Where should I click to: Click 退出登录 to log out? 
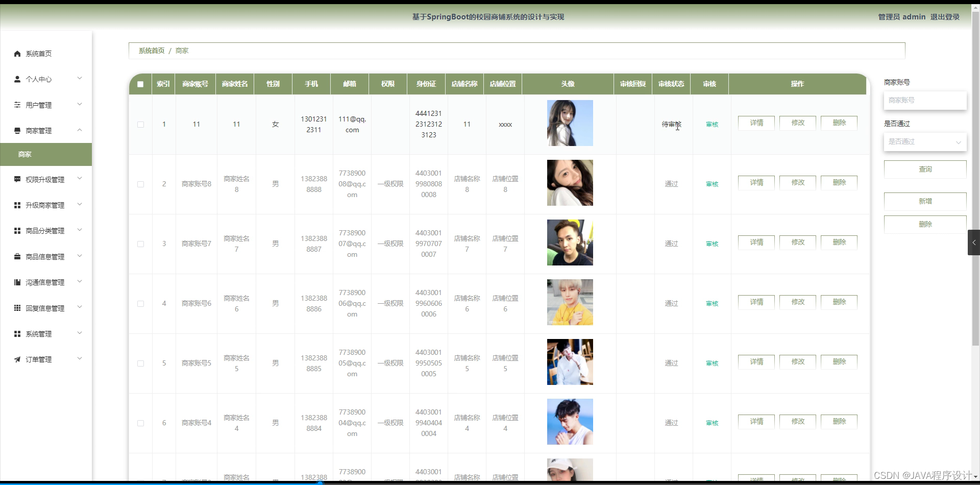click(945, 17)
